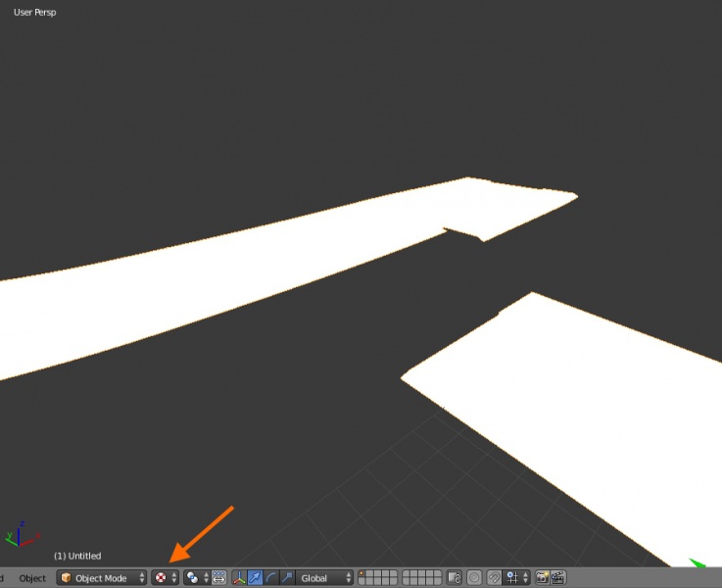
Task: Open the Object Mode dropdown
Action: [x=102, y=578]
